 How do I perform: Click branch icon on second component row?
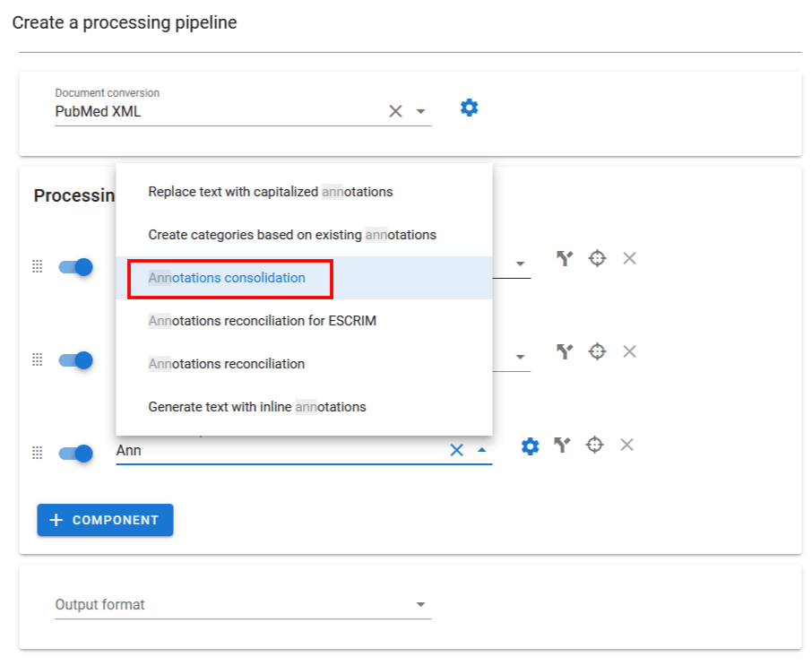tap(564, 351)
